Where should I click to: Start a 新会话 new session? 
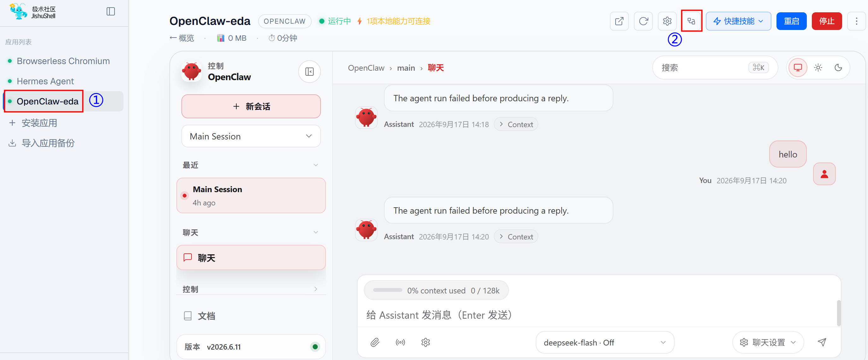251,107
